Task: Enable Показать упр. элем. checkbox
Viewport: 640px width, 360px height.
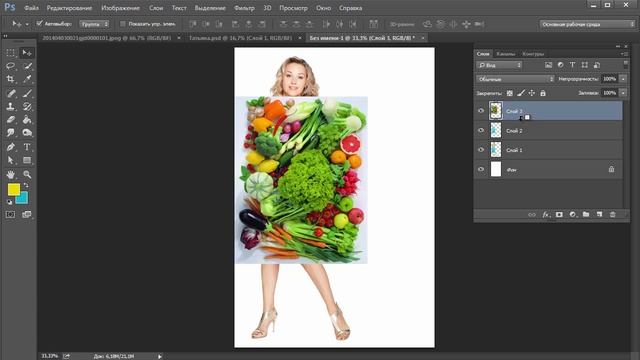Action: tap(122, 24)
